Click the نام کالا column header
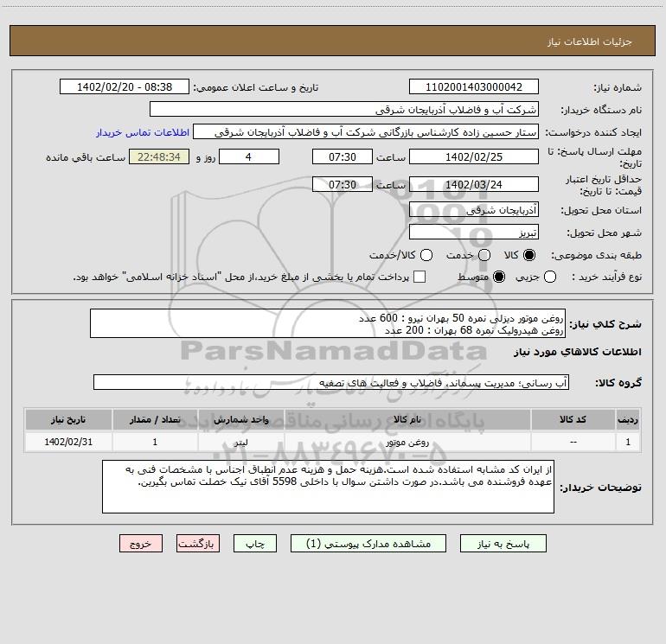 pos(407,419)
